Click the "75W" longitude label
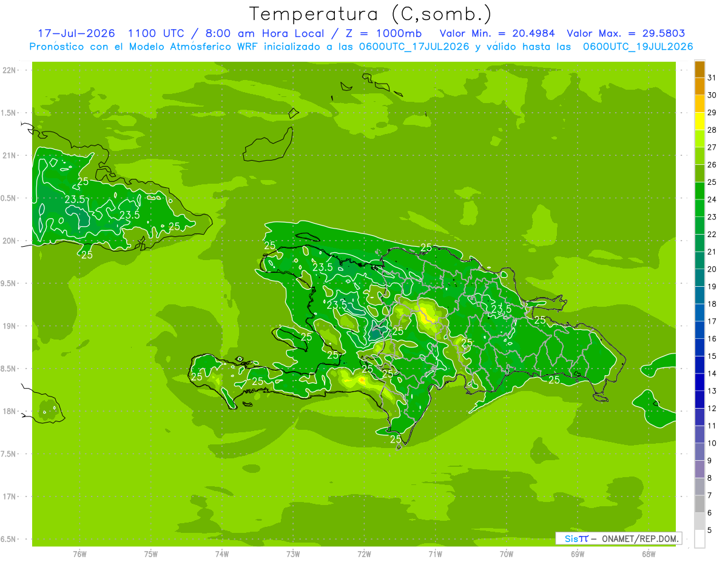The width and height of the screenshot is (728, 562). click(x=151, y=554)
